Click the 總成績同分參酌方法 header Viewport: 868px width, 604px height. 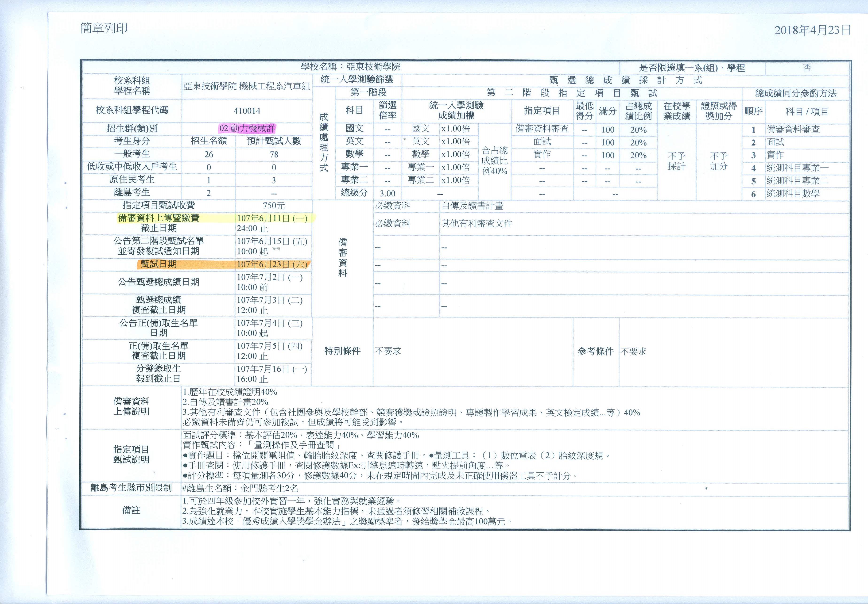pos(796,93)
